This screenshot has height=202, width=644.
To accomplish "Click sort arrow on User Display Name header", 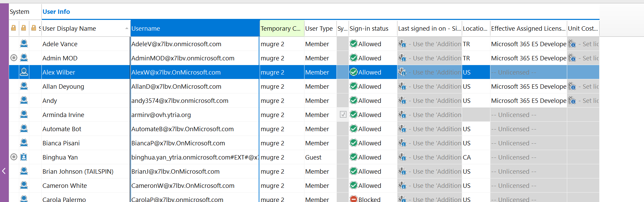I will pyautogui.click(x=127, y=28).
